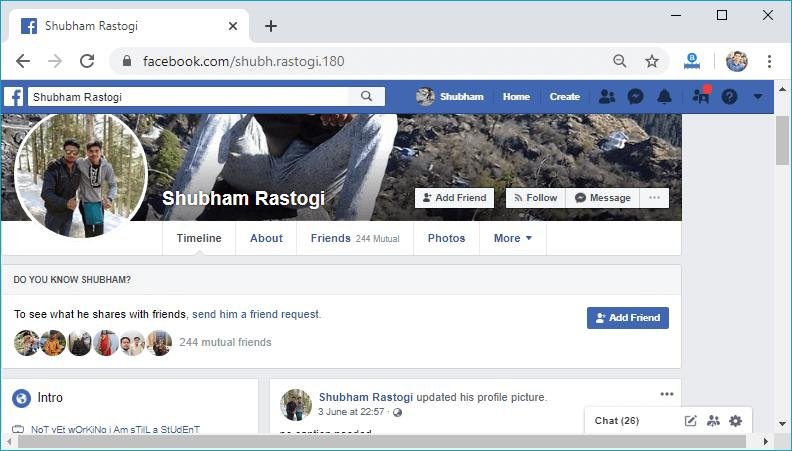Click the blue Add Friend button
Screen dimensions: 792x451
pyautogui.click(x=627, y=318)
